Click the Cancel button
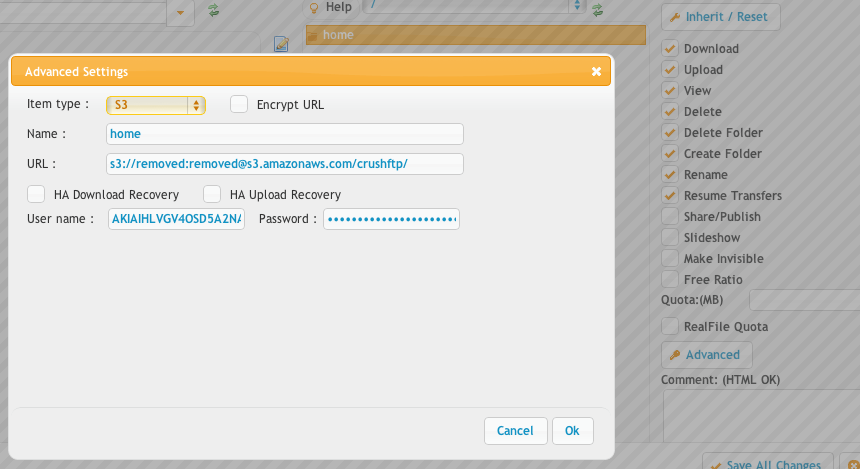Image resolution: width=860 pixels, height=469 pixels. pyautogui.click(x=515, y=431)
